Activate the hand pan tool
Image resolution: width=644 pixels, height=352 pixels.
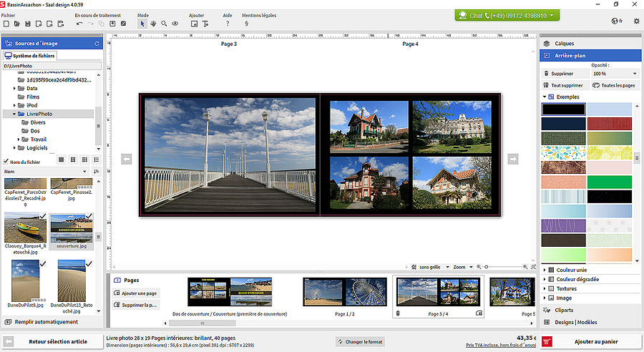click(x=153, y=24)
